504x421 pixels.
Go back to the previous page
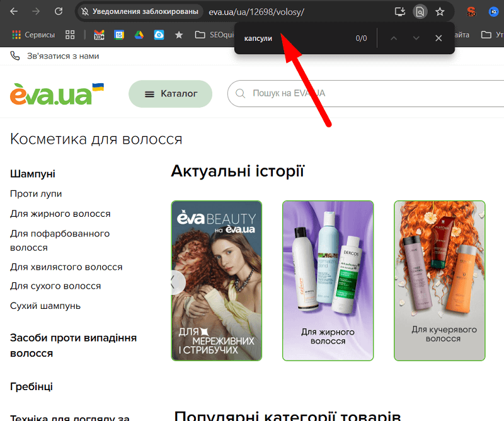tap(14, 11)
